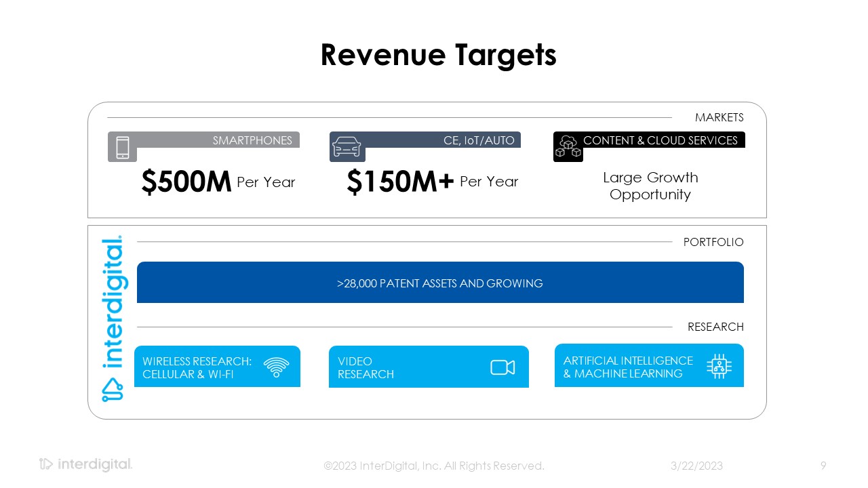
Task: Click the 3/22/2023 date in footer
Action: (x=696, y=466)
